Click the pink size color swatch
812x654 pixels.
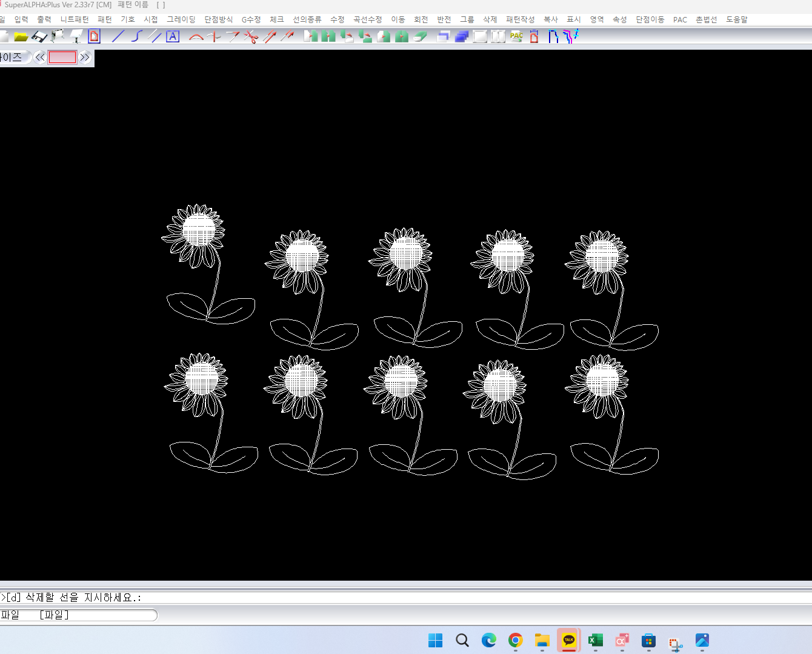(x=62, y=58)
